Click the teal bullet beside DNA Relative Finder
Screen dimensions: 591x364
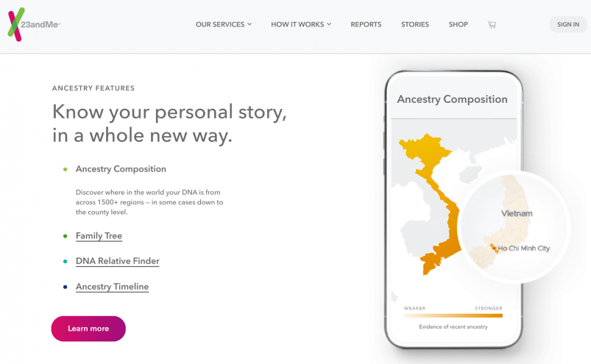coord(66,261)
